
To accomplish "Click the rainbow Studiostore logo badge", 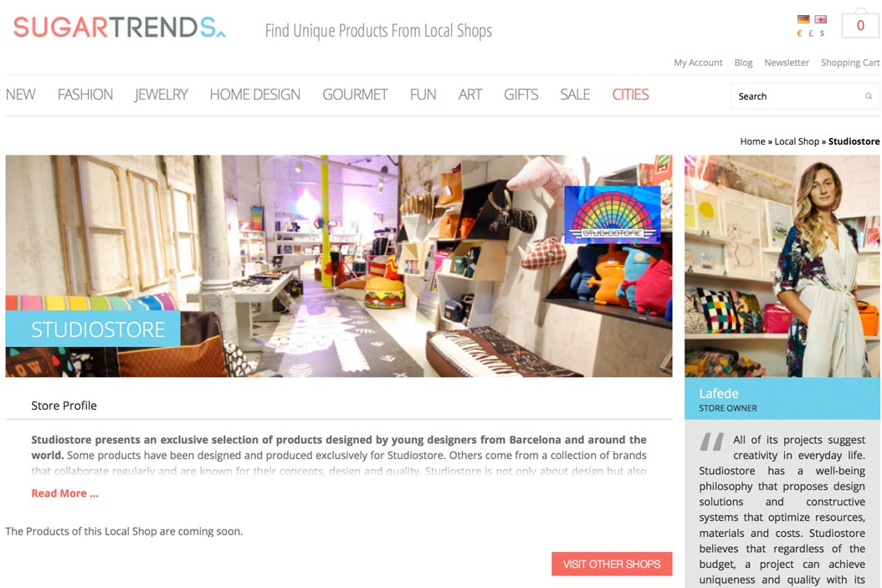I will click(613, 215).
